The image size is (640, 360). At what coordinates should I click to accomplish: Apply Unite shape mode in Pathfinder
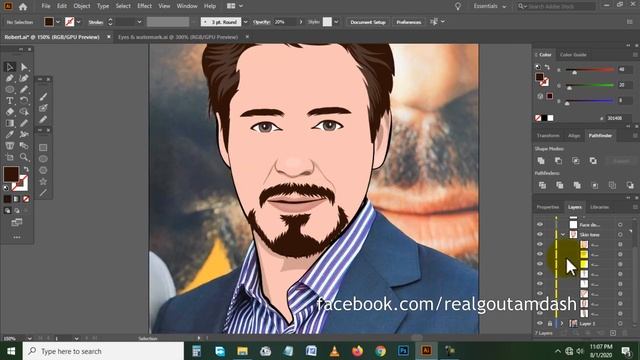541,161
